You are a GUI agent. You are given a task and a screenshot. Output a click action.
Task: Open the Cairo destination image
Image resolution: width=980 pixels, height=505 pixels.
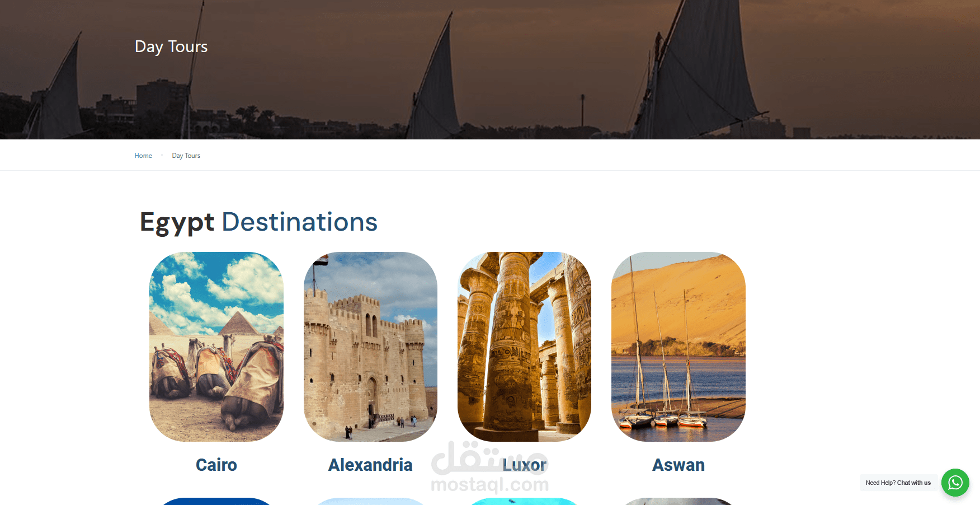(216, 347)
